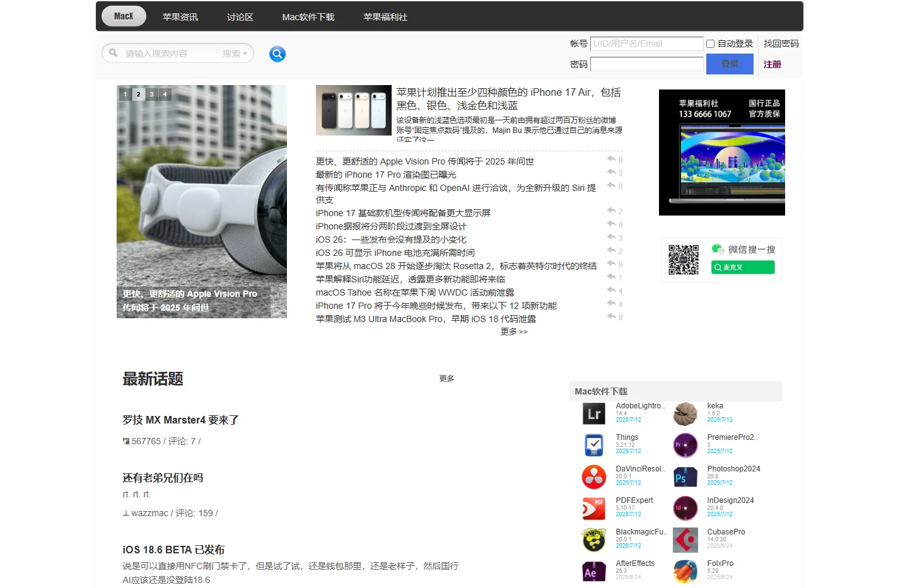This screenshot has height=588, width=898.
Task: Click the Vision Pro slideshow image
Action: click(202, 202)
